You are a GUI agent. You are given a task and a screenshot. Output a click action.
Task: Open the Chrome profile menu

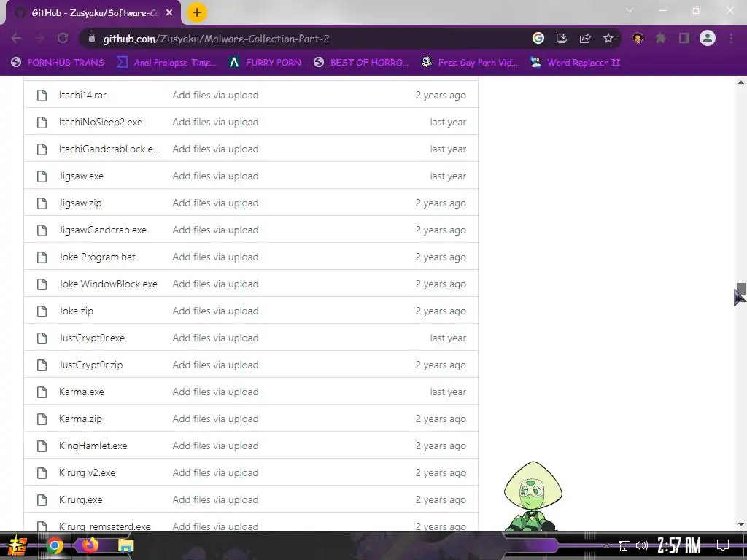708,38
